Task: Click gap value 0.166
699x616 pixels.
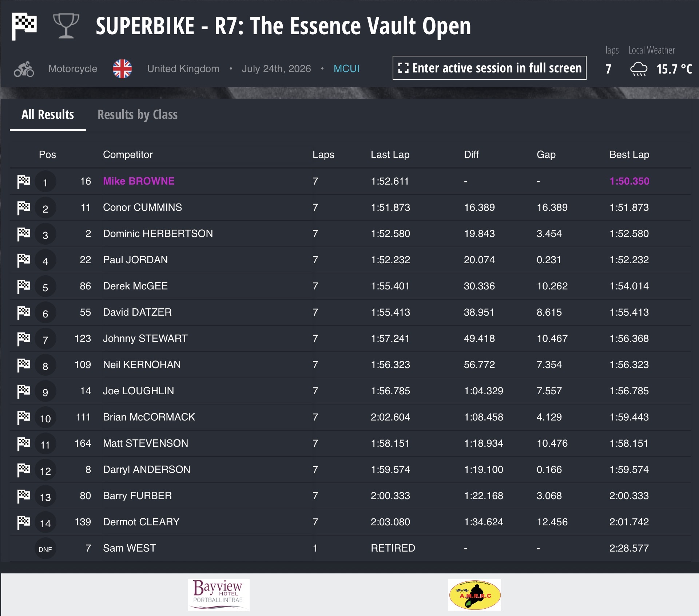Action: [x=549, y=470]
